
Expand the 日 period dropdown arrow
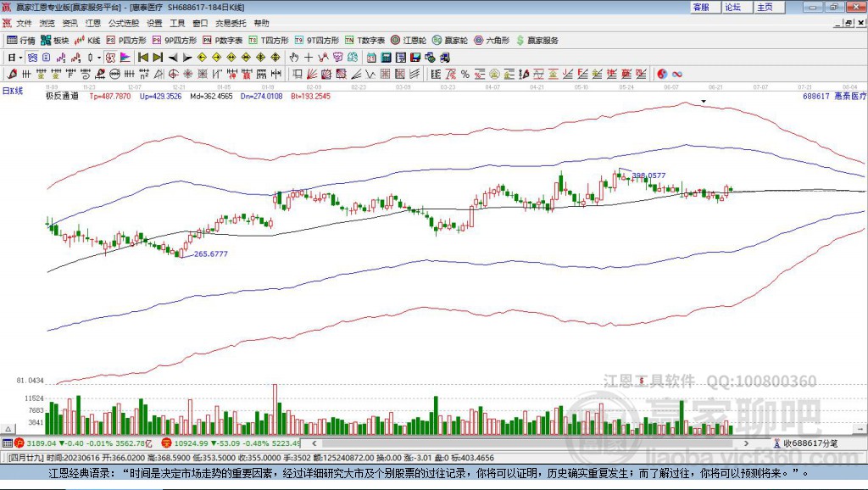tap(20, 58)
